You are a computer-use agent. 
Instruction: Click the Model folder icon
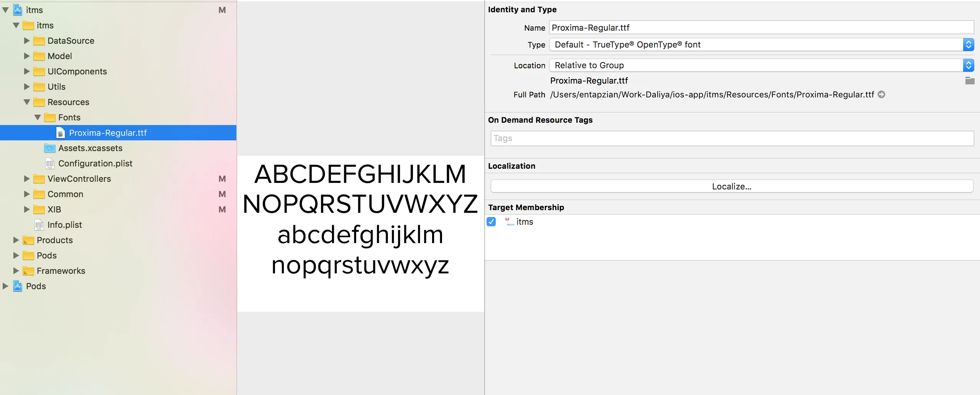39,56
